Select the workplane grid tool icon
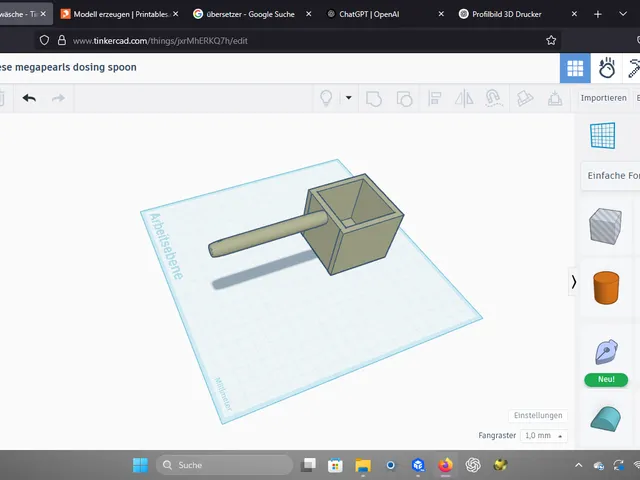The image size is (640, 480). point(602,136)
